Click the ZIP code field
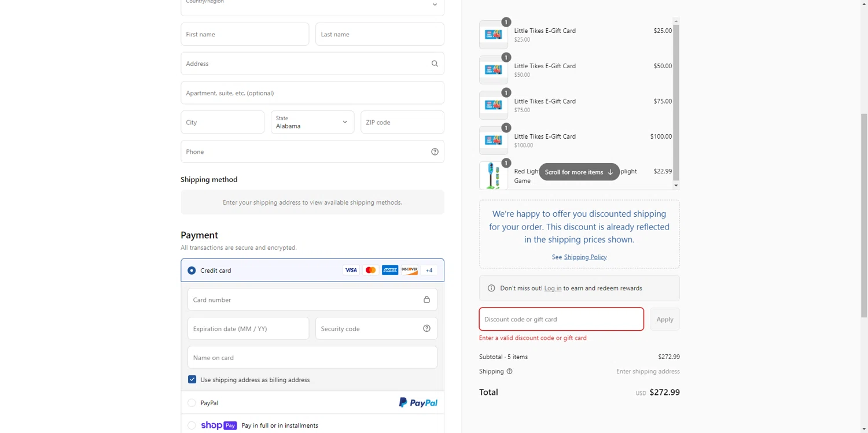Screen dimensions: 868x433 (402, 122)
